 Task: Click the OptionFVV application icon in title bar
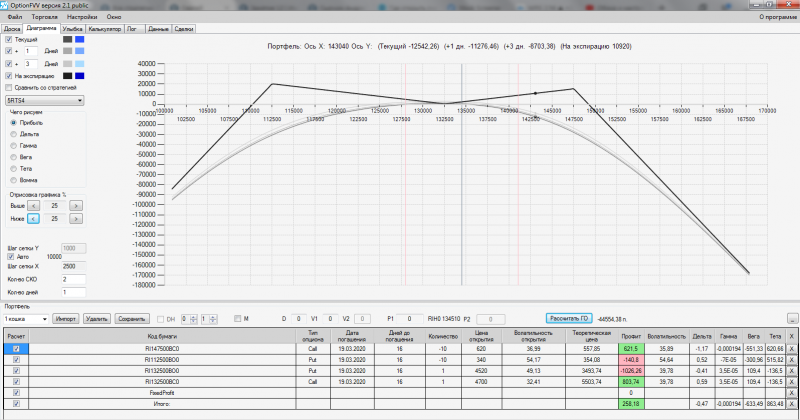click(x=5, y=5)
